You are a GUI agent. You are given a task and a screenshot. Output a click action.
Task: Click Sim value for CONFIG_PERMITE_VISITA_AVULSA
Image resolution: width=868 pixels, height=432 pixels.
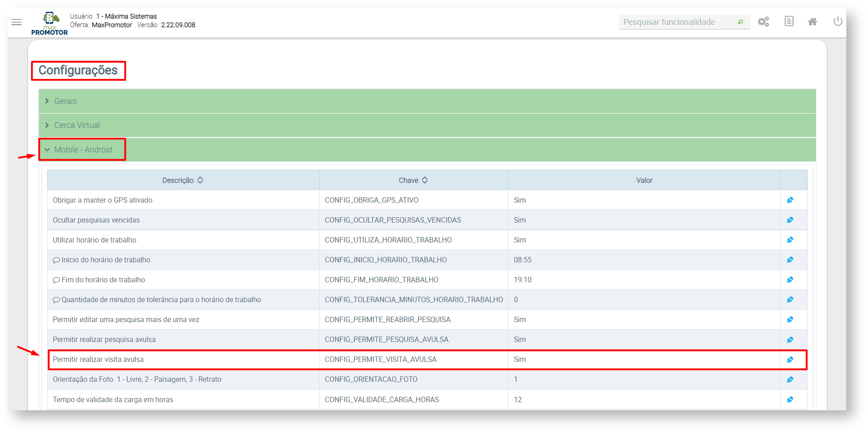520,359
